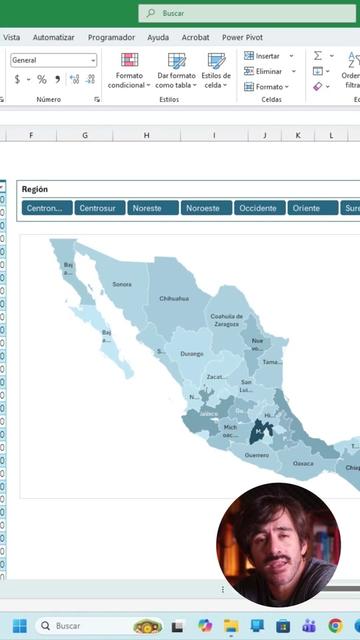Viewport: 360px width, 640px height.
Task: Open Microsoft Teams from the taskbar
Action: pyautogui.click(x=309, y=626)
